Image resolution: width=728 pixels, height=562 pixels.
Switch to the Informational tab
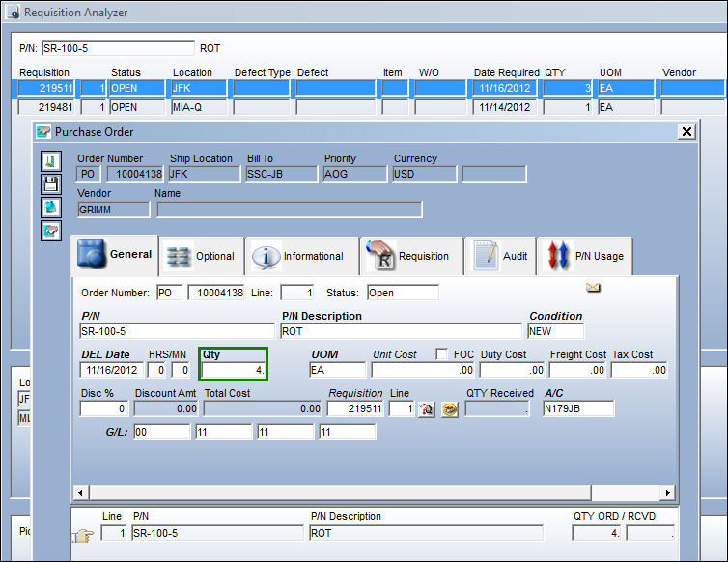pyautogui.click(x=301, y=256)
